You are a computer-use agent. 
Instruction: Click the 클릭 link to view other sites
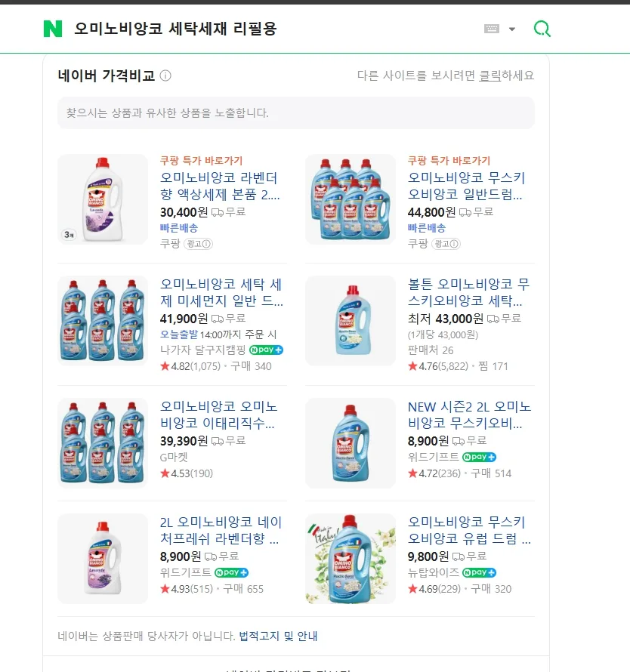(x=489, y=76)
